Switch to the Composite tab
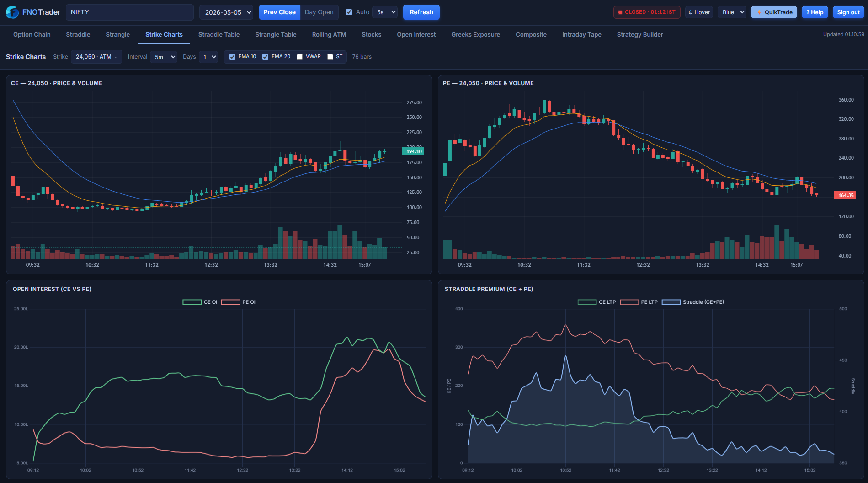This screenshot has height=483, width=868. click(531, 35)
